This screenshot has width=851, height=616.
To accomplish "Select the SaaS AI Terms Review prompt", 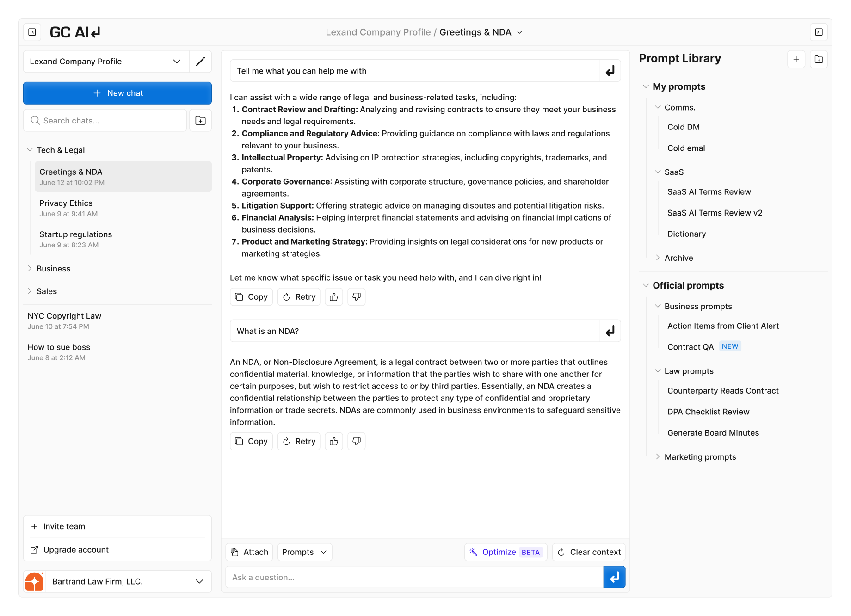I will tap(709, 192).
